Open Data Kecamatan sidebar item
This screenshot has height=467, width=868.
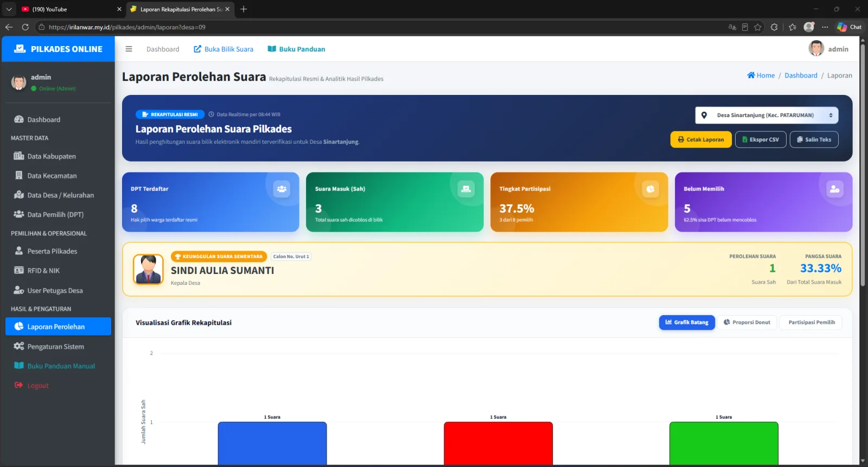58,176
